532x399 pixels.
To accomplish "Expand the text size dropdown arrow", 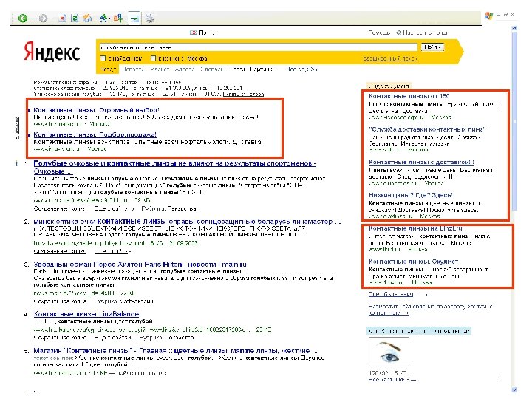I will coord(109,18).
